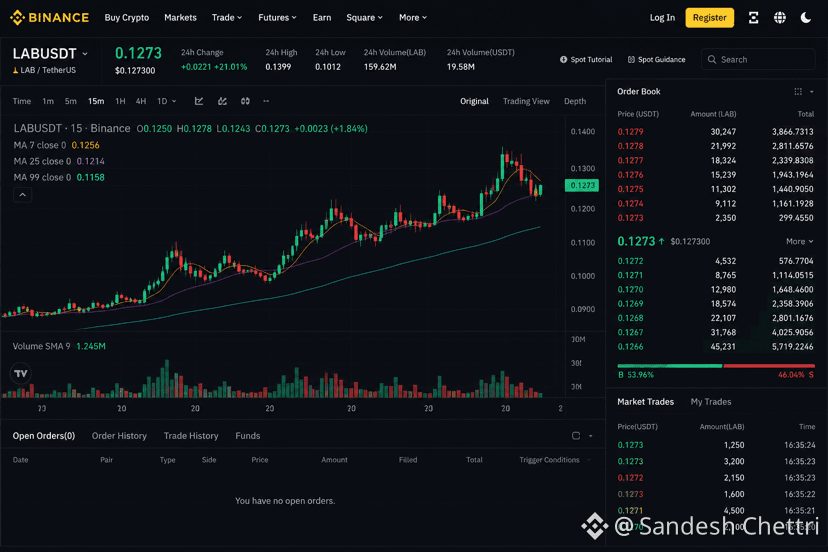This screenshot has width=828, height=552.
Task: Open the Markets page
Action: (180, 17)
